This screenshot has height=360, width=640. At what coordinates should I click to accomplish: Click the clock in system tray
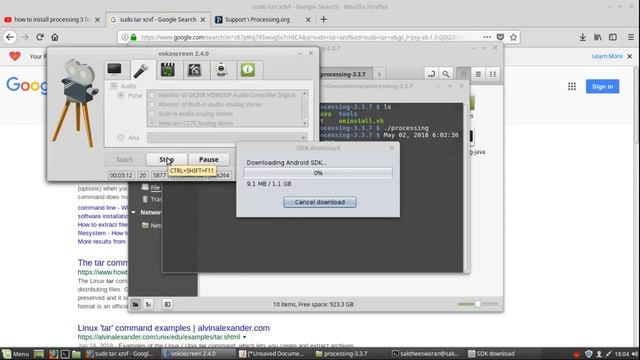pyautogui.click(x=622, y=354)
